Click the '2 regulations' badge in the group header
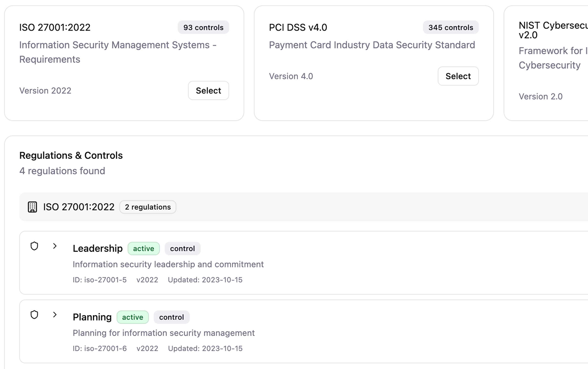The height and width of the screenshot is (369, 588). (148, 207)
